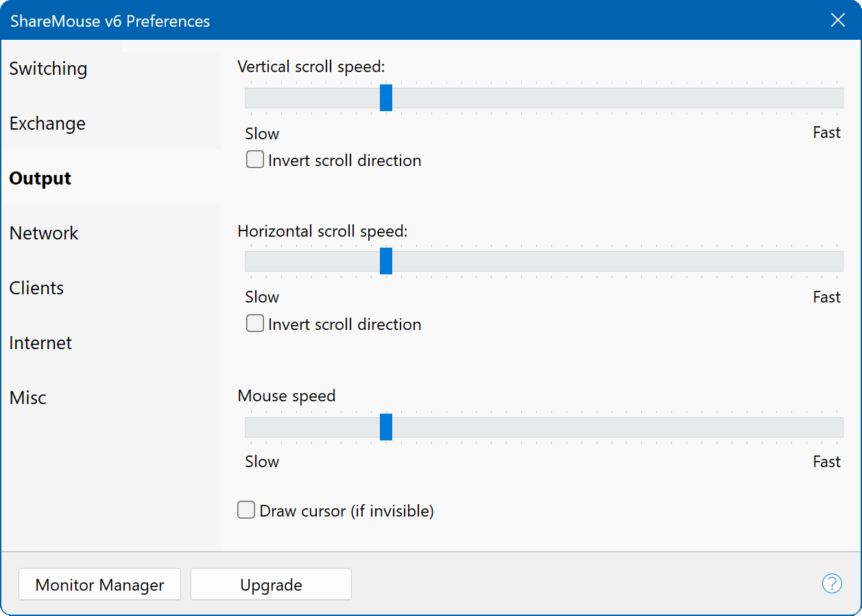Open the Monitor Manager
The image size is (862, 616).
100,584
